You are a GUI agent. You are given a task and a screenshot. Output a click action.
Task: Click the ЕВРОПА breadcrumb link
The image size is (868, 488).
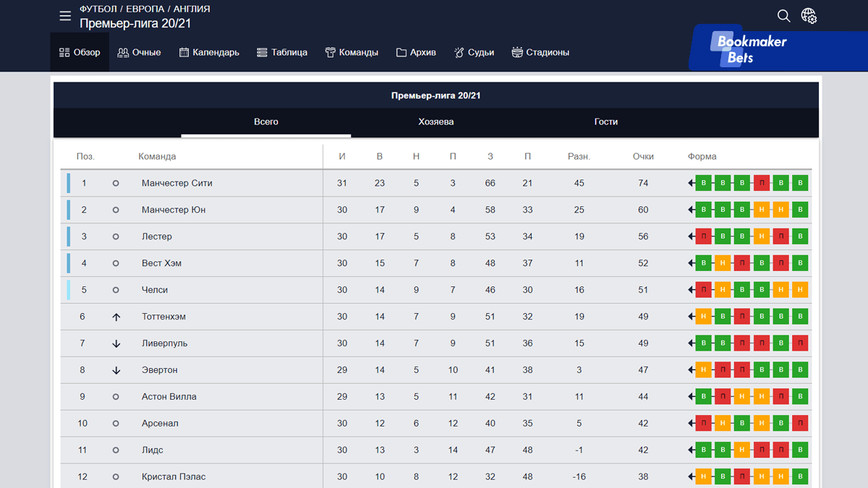pos(145,9)
